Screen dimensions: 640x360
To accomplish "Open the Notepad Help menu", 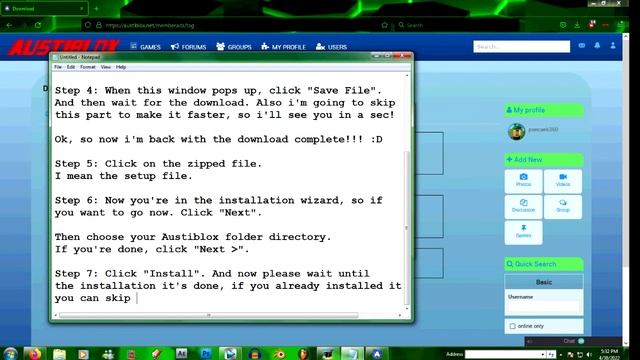I will point(121,67).
